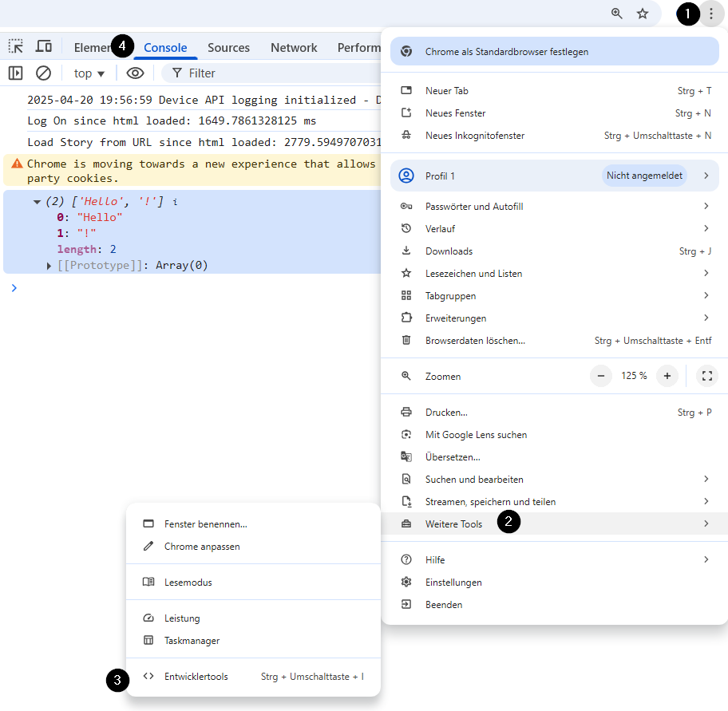Expand Profil 1 submenu chevron
Image resolution: width=728 pixels, height=711 pixels.
click(706, 176)
